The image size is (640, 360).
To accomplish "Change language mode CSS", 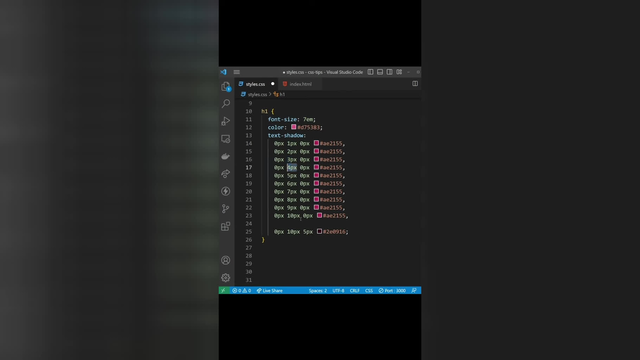I will (369, 291).
